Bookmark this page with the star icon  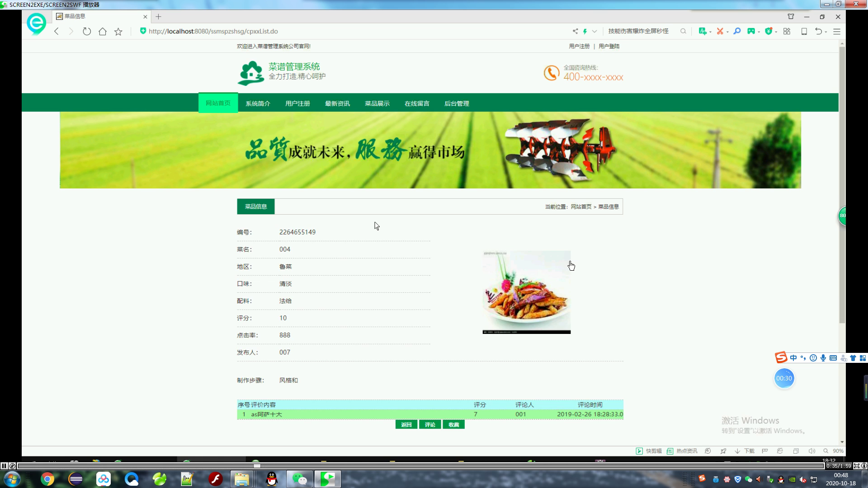pos(118,32)
